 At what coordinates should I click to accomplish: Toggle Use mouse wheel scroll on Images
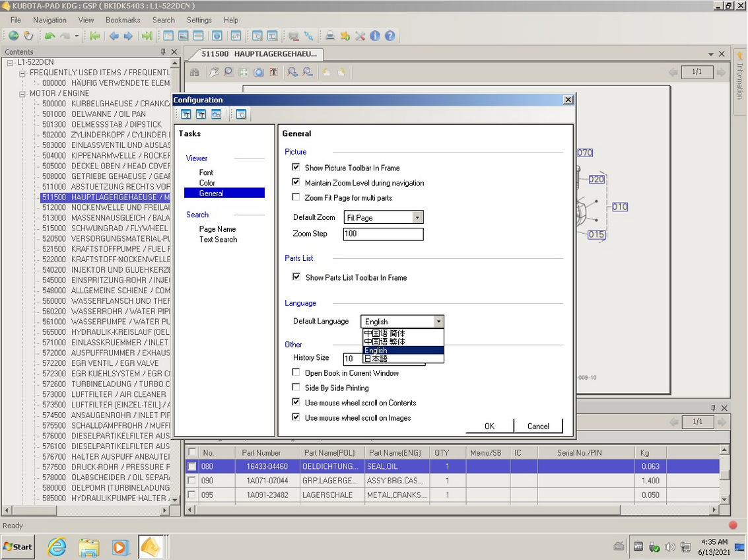pyautogui.click(x=296, y=417)
